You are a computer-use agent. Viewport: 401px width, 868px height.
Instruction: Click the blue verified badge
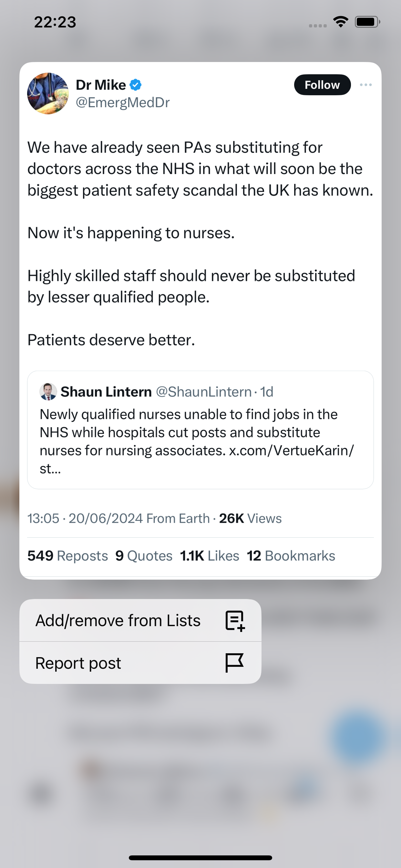pos(136,85)
